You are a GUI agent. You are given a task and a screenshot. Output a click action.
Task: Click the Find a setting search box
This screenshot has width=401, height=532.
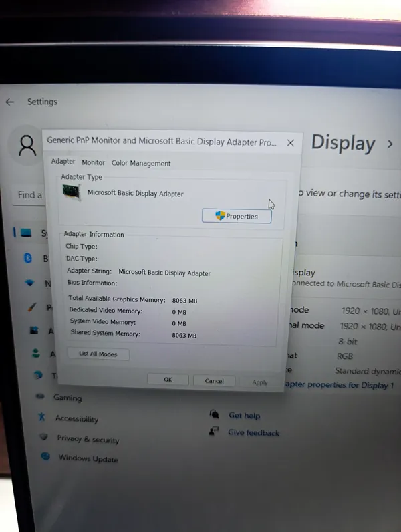(x=29, y=195)
